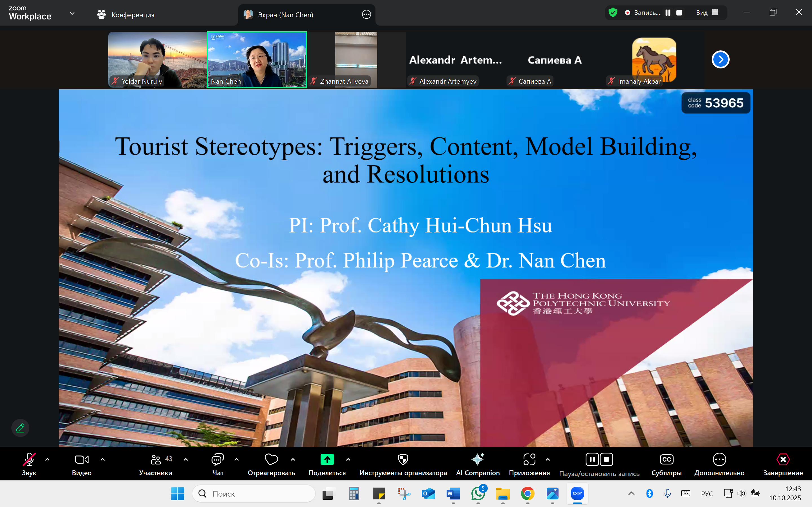Viewport: 812px width, 507px height.
Task: Select the Nan Chen screen tab
Action: (x=285, y=14)
